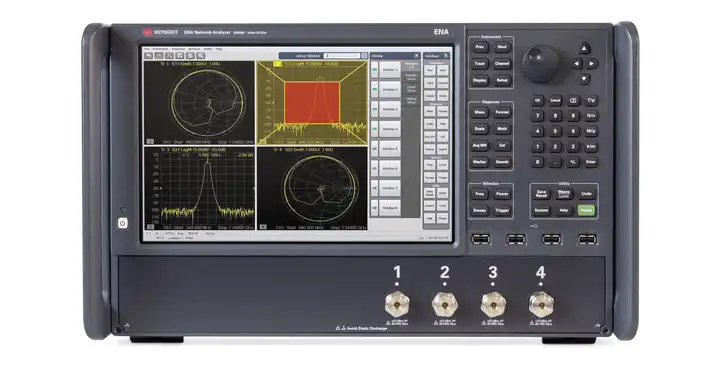Select the third USB port on the front panel
Screen dimensions: 720x369
(x=551, y=239)
